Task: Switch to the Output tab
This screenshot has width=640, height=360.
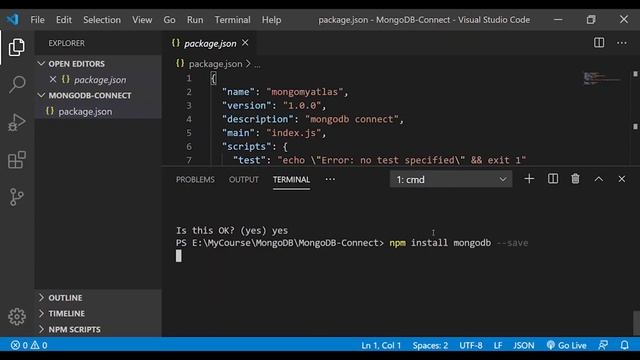Action: pos(243,180)
